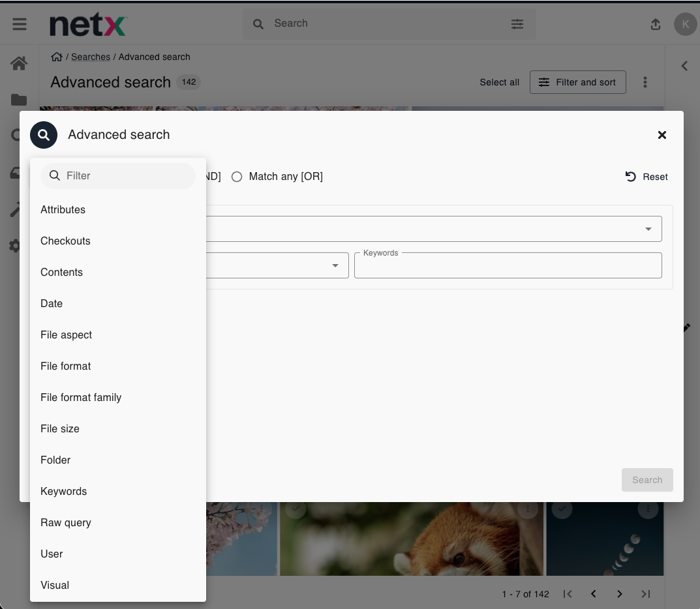Expand the dropdown beside Keywords field

point(335,265)
